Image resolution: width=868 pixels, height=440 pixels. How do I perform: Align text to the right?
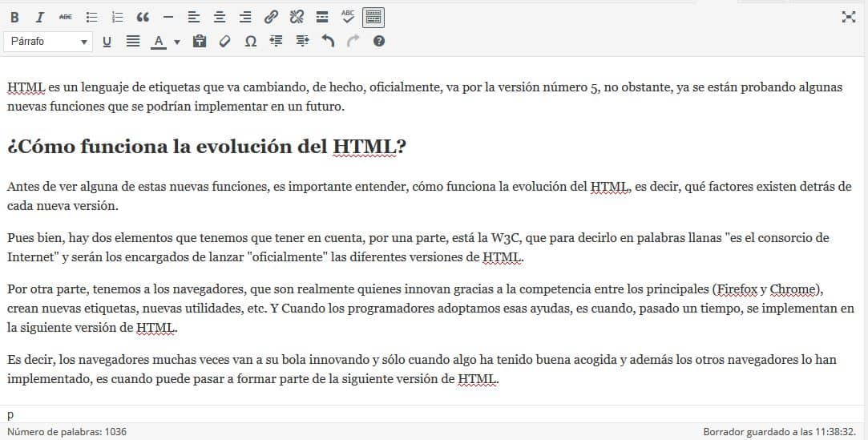click(245, 18)
